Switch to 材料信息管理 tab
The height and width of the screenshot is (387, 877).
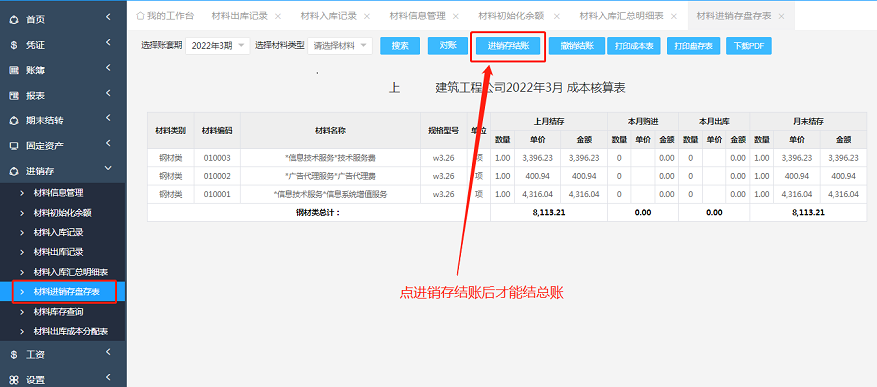click(417, 16)
